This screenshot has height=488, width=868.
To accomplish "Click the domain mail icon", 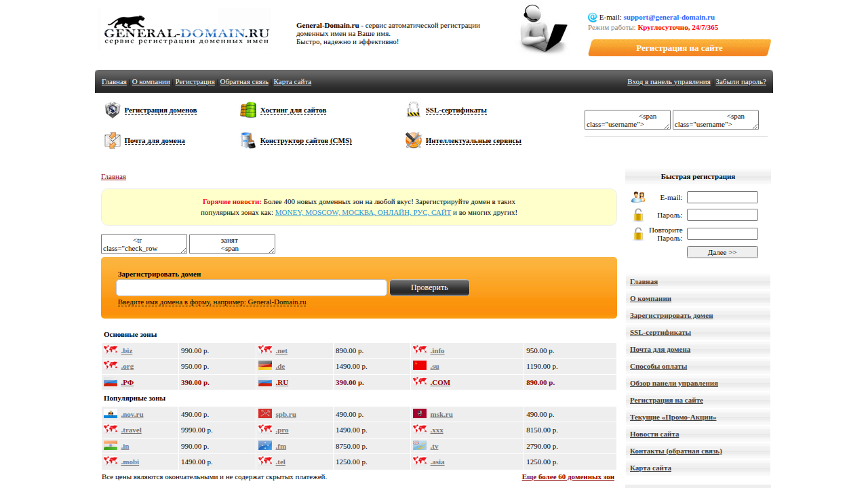I will tap(113, 140).
